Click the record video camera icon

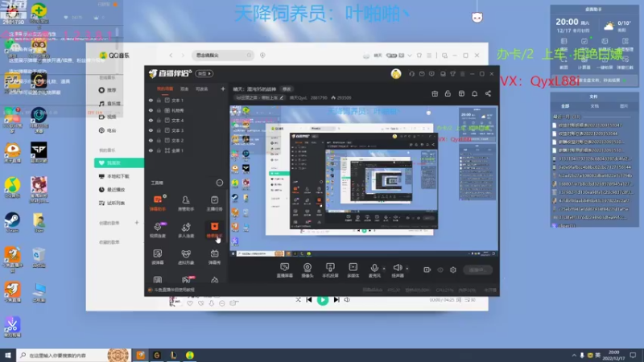click(427, 269)
